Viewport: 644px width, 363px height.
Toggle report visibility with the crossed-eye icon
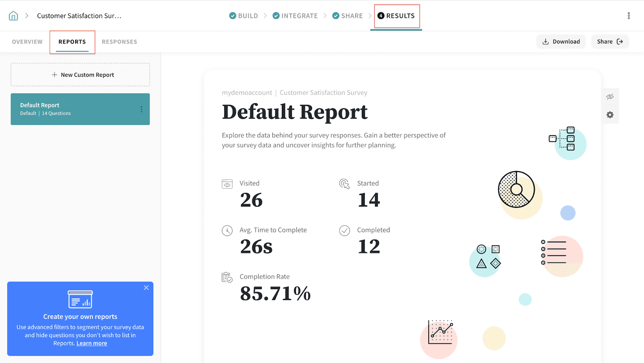[x=610, y=96]
